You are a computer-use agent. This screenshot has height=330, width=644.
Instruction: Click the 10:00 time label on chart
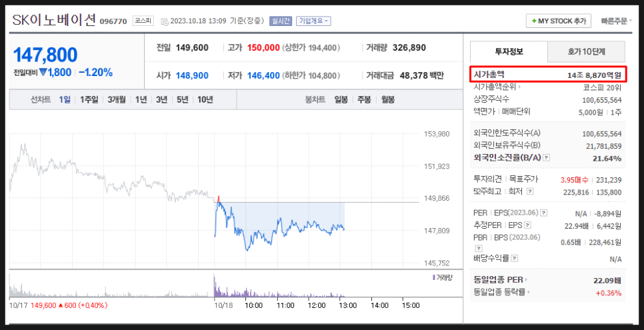pos(253,305)
